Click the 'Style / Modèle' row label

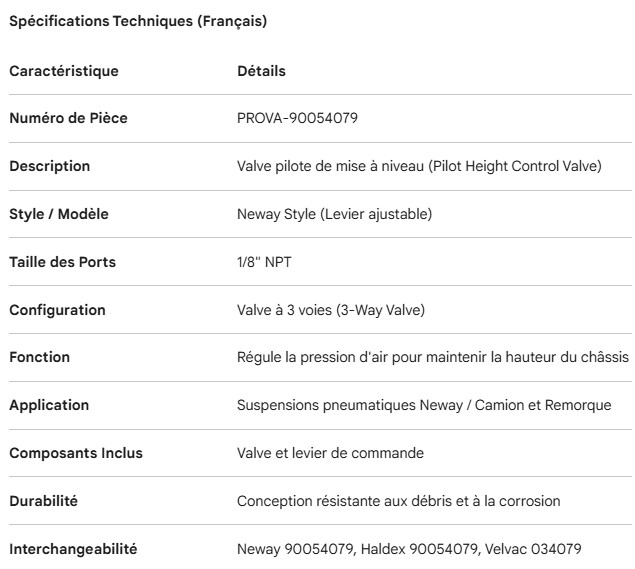click(59, 214)
